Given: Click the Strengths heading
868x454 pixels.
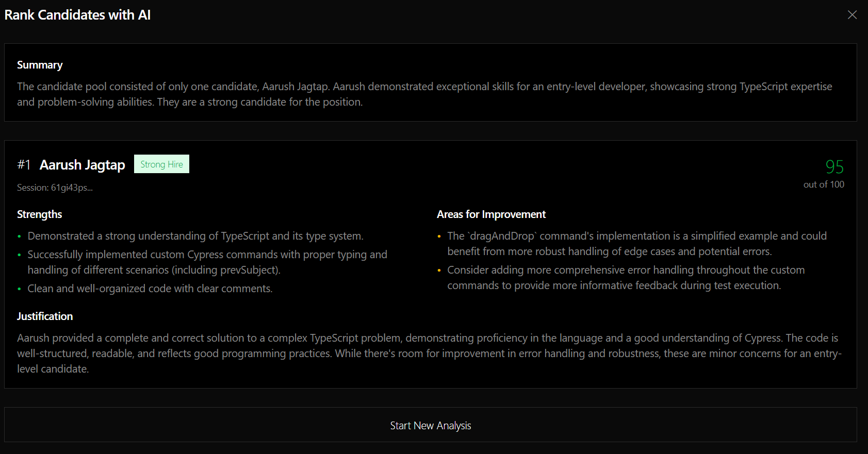Looking at the screenshot, I should click(39, 214).
